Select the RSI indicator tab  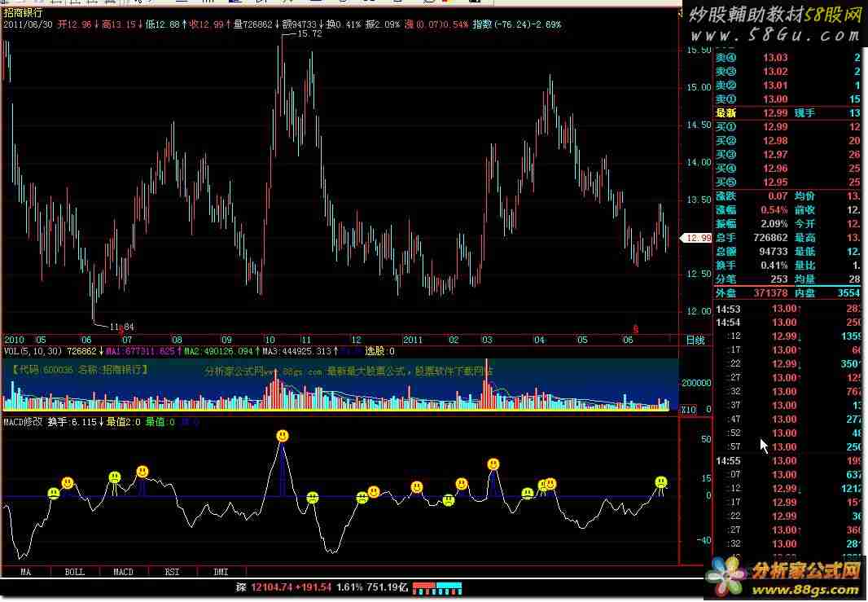(x=172, y=572)
